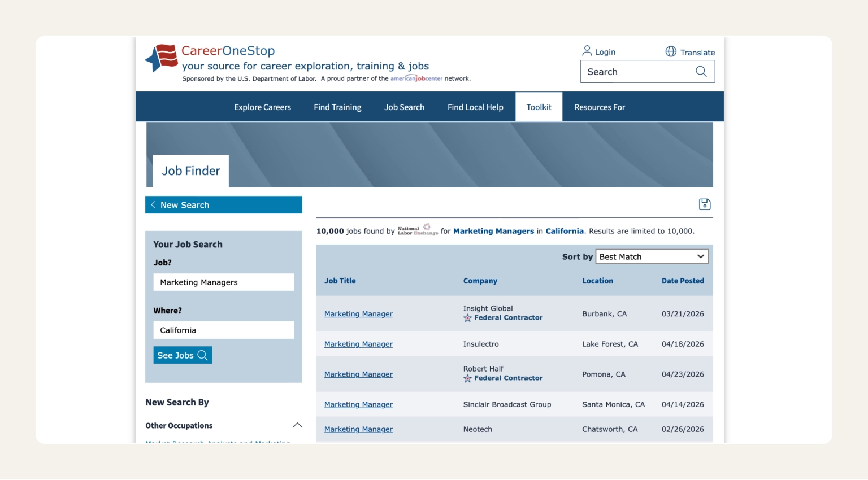The width and height of the screenshot is (868, 480).
Task: Click the Your Job Search heading
Action: point(188,245)
